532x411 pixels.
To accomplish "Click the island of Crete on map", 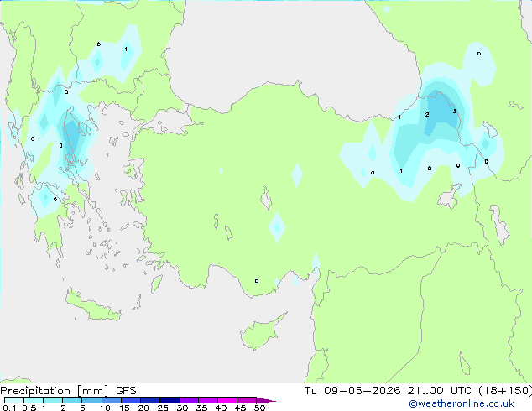I will point(93,305).
